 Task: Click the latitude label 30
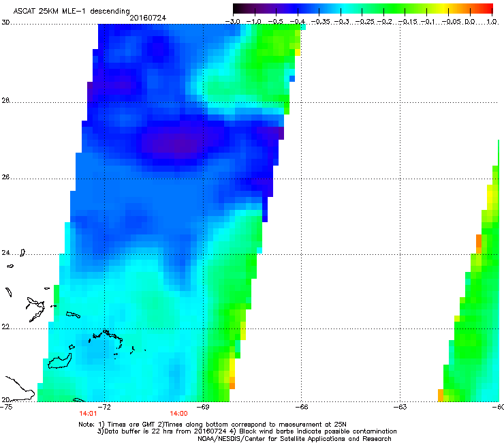click(x=5, y=22)
